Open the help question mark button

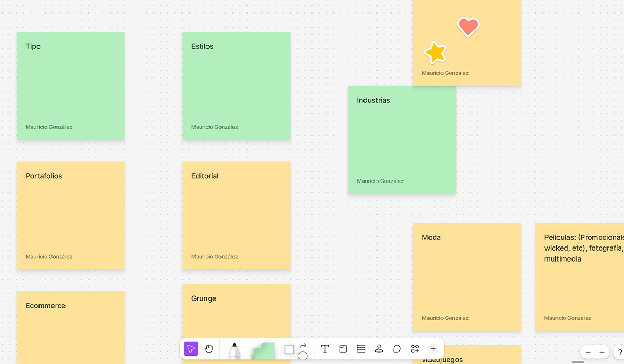tap(620, 352)
